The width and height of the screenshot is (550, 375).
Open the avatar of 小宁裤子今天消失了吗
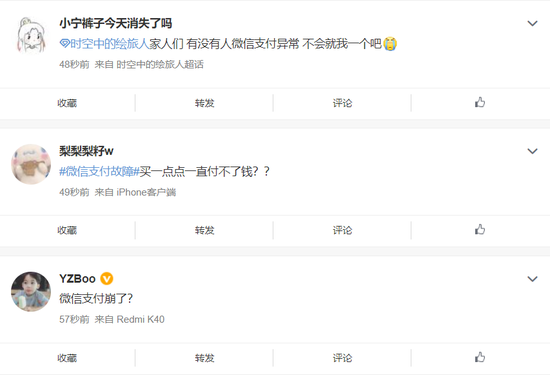point(31,36)
